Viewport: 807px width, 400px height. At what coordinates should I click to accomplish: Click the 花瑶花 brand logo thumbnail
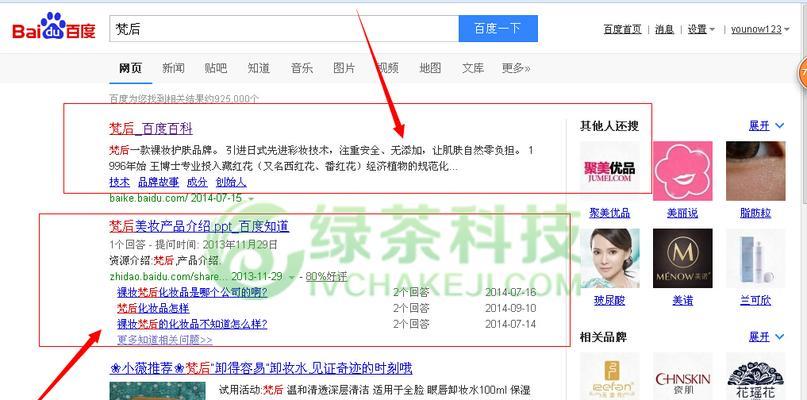[756, 376]
